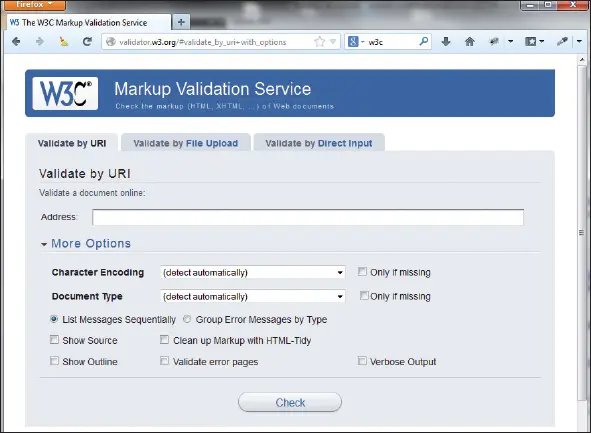Open the Google search engine selector

[355, 41]
